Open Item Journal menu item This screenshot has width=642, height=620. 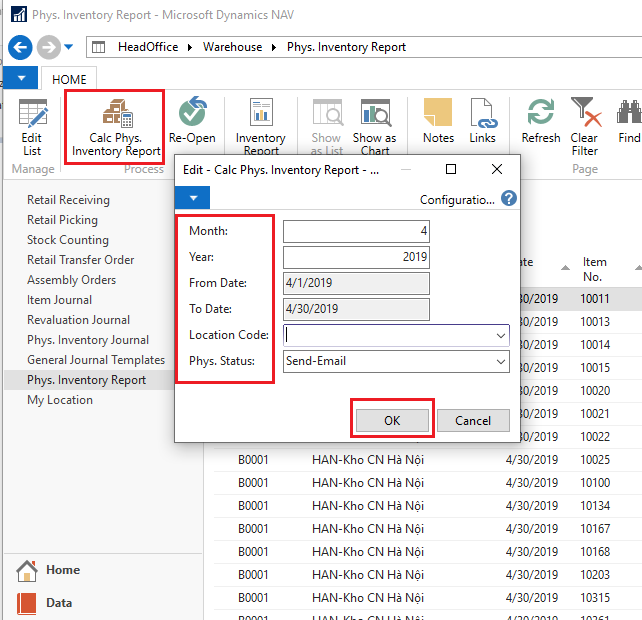coord(59,300)
